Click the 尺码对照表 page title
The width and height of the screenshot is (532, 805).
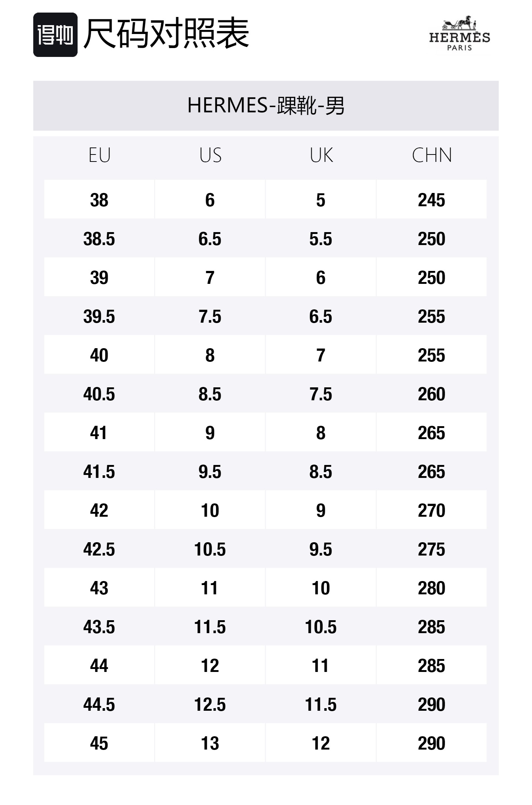(x=166, y=34)
